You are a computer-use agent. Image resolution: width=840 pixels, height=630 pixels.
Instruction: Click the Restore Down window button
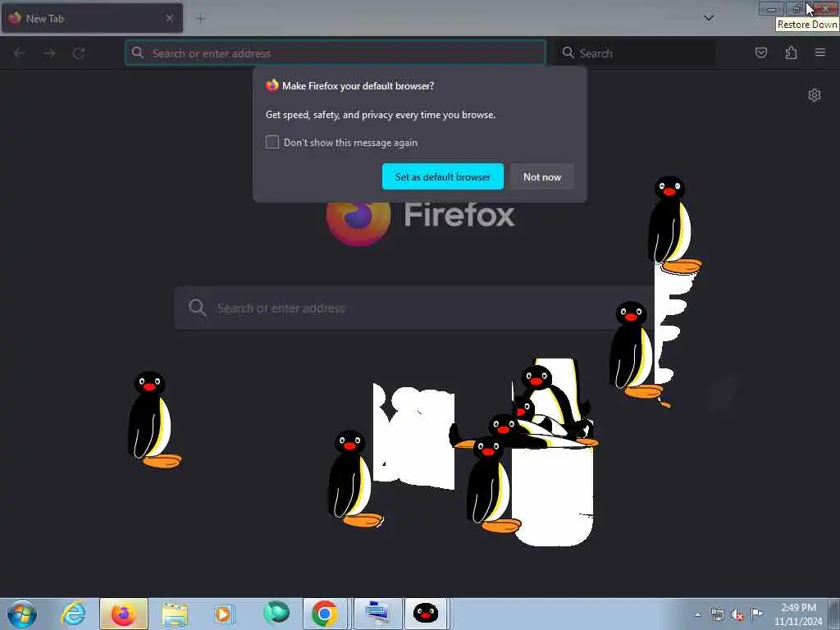[797, 9]
